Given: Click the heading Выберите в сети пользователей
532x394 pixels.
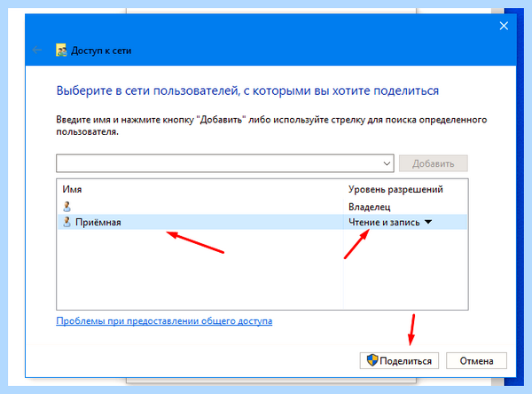Looking at the screenshot, I should click(x=247, y=91).
